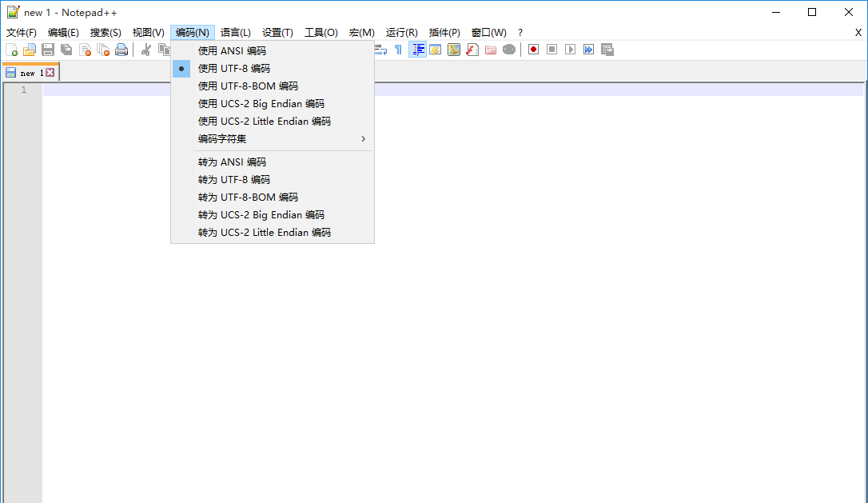Click the playback macro toolbar icon

570,49
